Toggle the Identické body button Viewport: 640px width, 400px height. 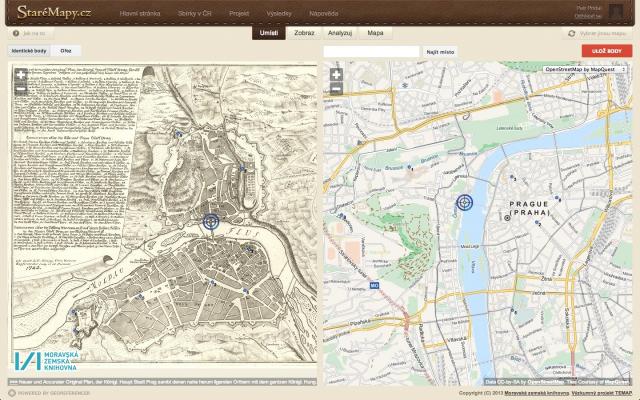coord(29,49)
